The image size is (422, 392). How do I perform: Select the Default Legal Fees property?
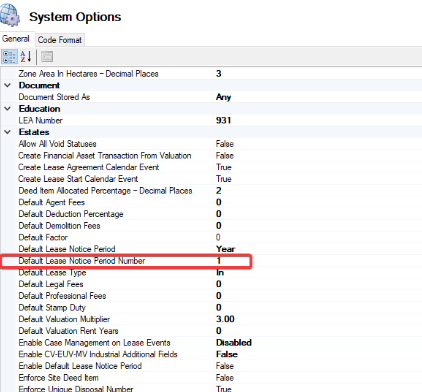pyautogui.click(x=51, y=284)
